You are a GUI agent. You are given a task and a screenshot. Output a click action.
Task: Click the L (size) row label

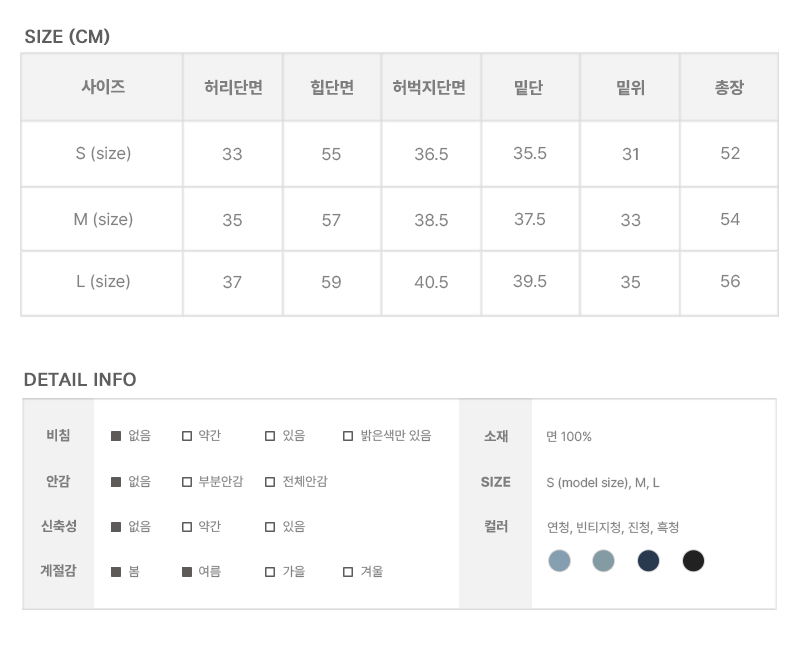[103, 282]
